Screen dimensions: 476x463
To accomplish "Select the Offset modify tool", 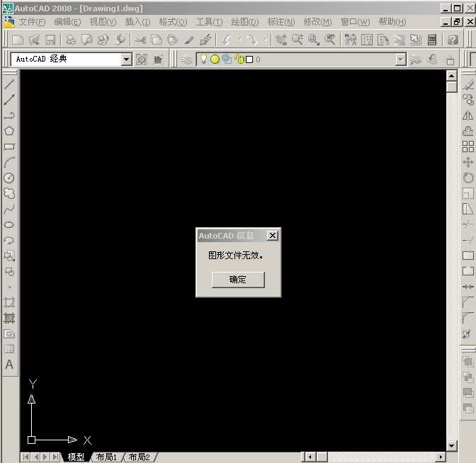I will [468, 131].
